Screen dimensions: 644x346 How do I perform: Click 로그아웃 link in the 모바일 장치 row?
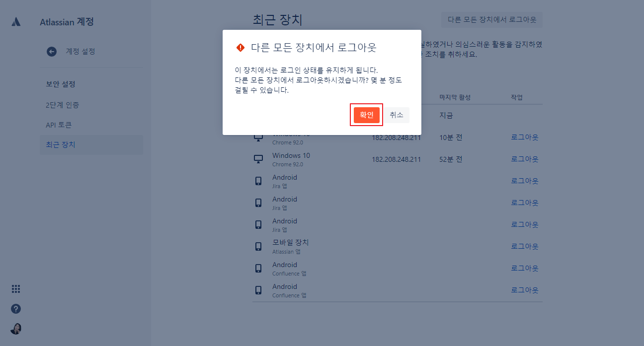525,246
